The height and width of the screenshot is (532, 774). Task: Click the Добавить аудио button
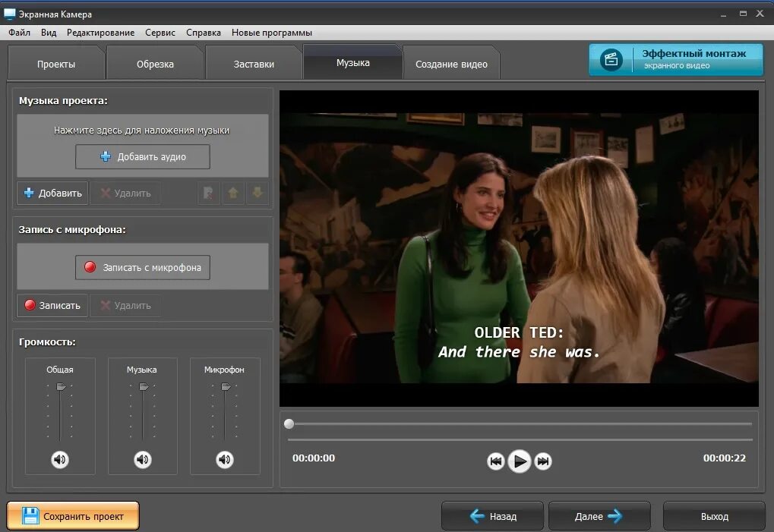click(143, 157)
